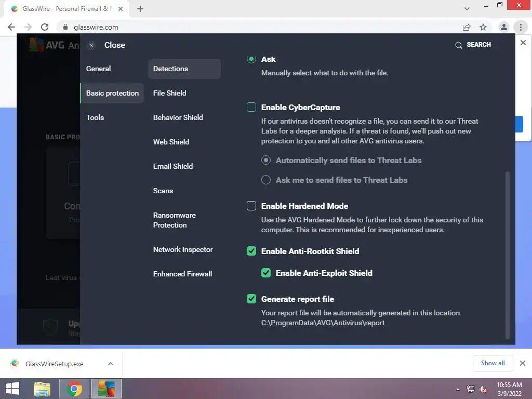Screen dimensions: 532x399
Task: Show hidden system tray icons
Action: (458, 389)
